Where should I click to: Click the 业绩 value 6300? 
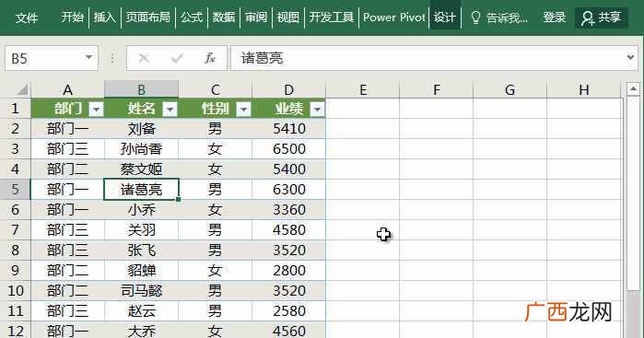[288, 190]
